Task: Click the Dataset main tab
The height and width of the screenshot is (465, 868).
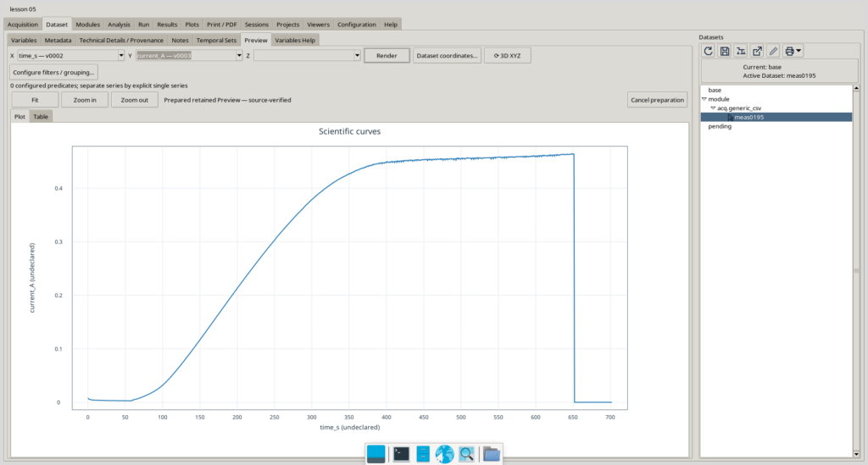Action: [57, 25]
